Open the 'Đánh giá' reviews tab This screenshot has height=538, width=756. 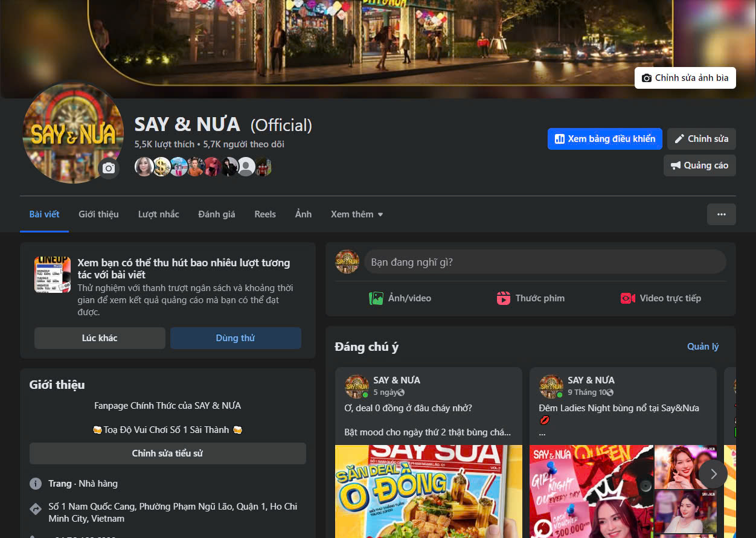click(x=217, y=214)
